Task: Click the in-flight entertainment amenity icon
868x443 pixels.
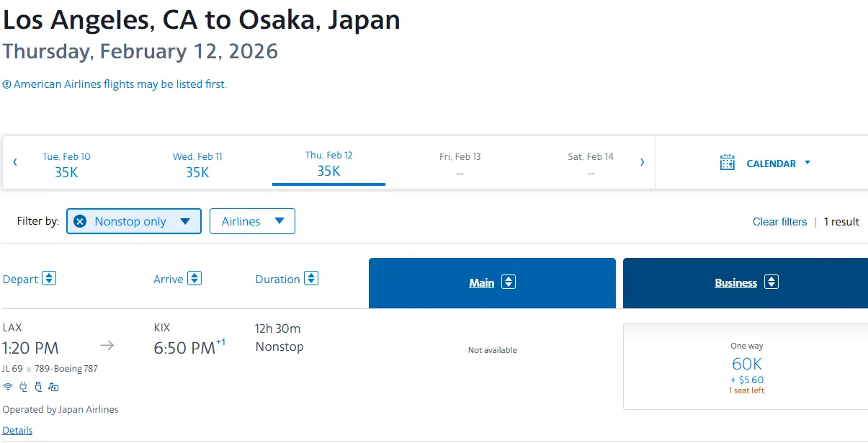Action: point(53,387)
